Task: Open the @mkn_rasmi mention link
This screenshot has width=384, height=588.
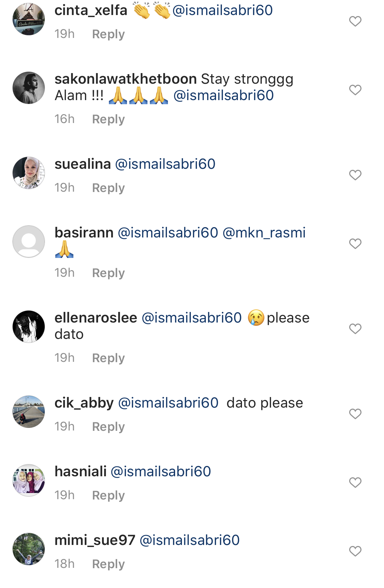Action: [264, 233]
